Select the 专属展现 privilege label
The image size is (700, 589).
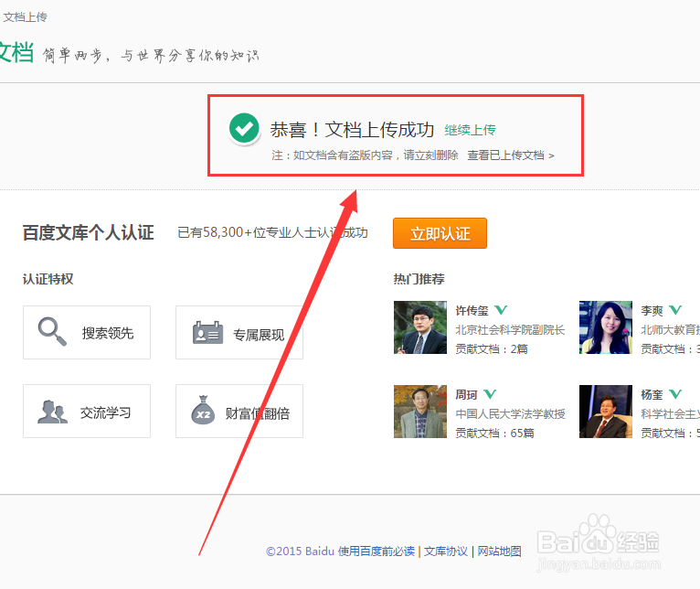point(259,335)
